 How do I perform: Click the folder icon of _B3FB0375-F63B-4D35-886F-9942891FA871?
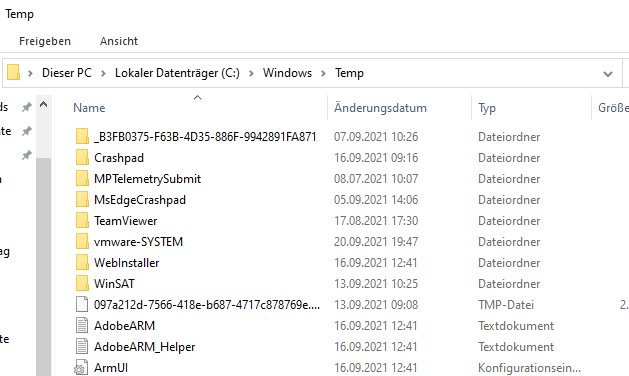click(82, 136)
